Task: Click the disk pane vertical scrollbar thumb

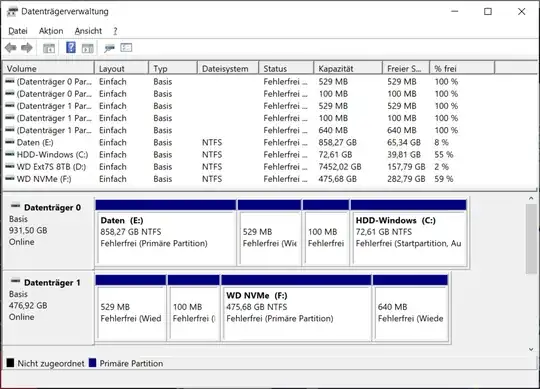Action: pyautogui.click(x=531, y=239)
